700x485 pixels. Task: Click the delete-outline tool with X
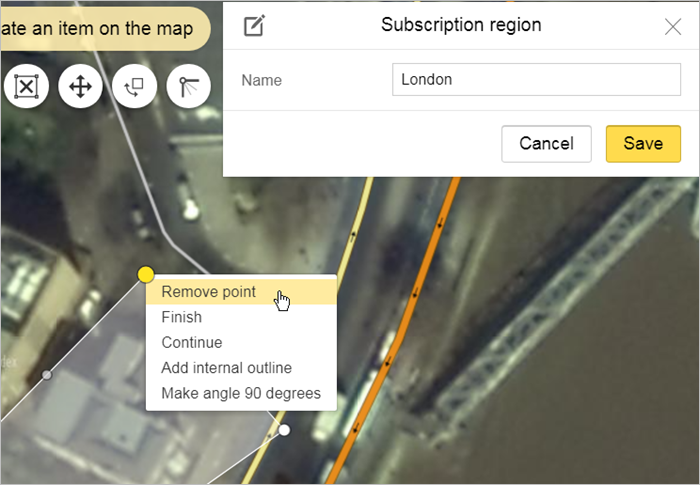point(26,87)
